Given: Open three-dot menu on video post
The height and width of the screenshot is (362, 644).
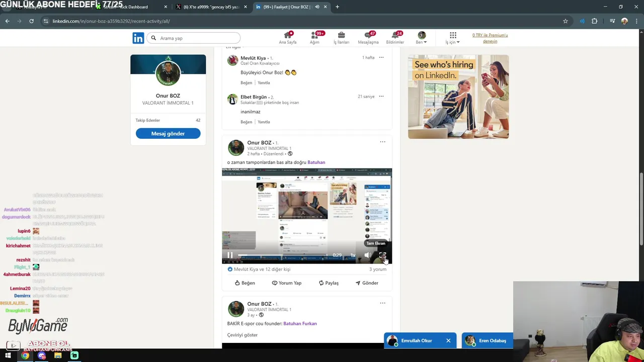Looking at the screenshot, I should tap(382, 142).
